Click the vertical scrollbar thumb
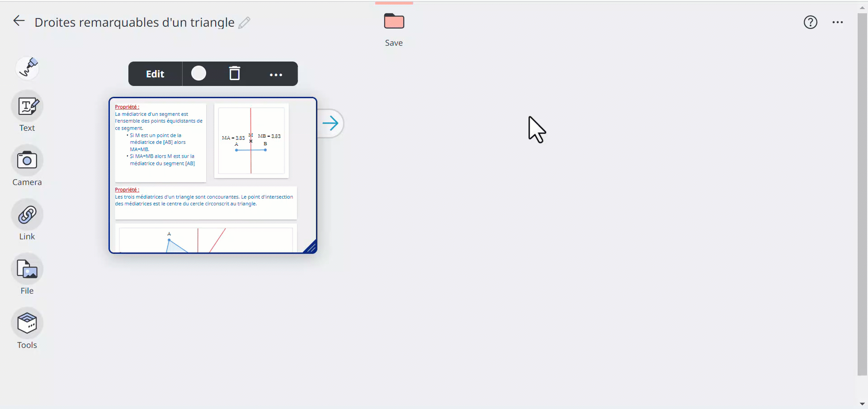The height and width of the screenshot is (409, 868). (862, 195)
